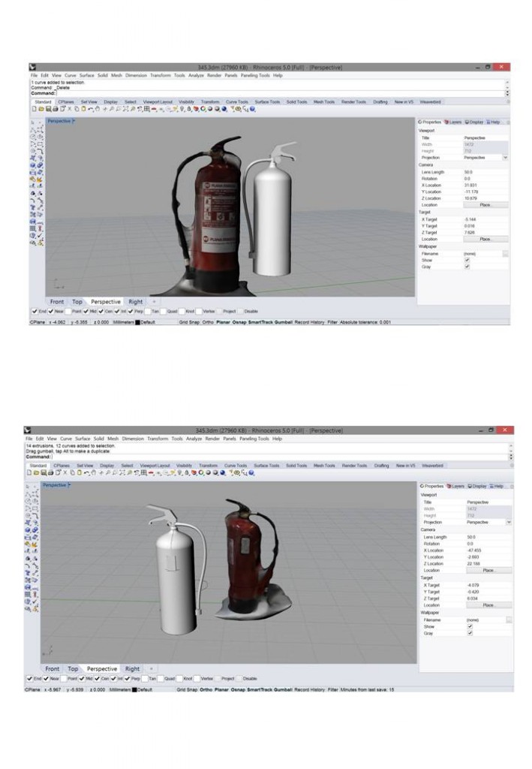Toggle Ortho in lower window status bar
Viewport: 532px width, 769px height.
click(206, 689)
